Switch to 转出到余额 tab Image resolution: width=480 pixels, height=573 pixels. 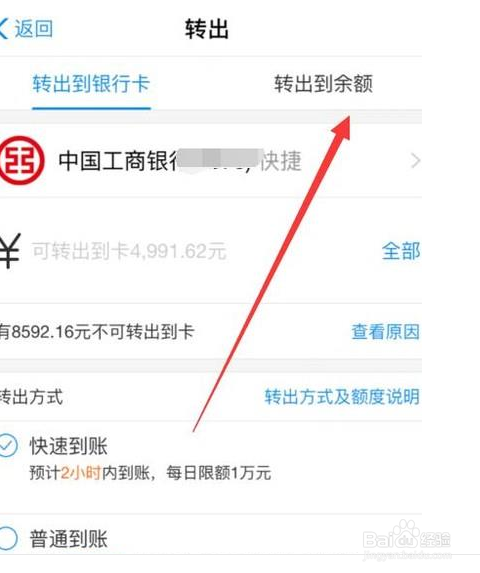click(324, 84)
